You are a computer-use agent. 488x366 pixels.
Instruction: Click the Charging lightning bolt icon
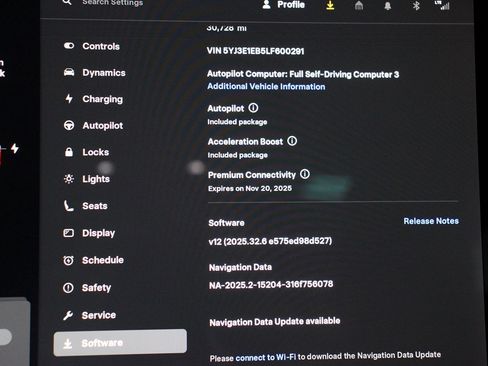69,99
